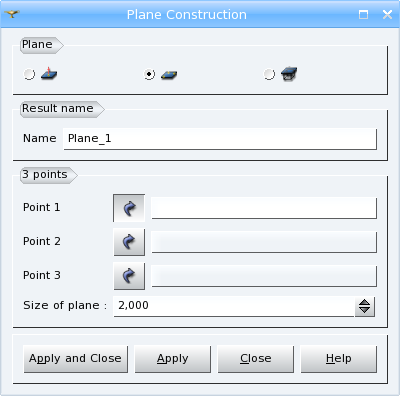Click the Apply and Close button
Viewport: 400px width, 396px height.
coord(75,359)
